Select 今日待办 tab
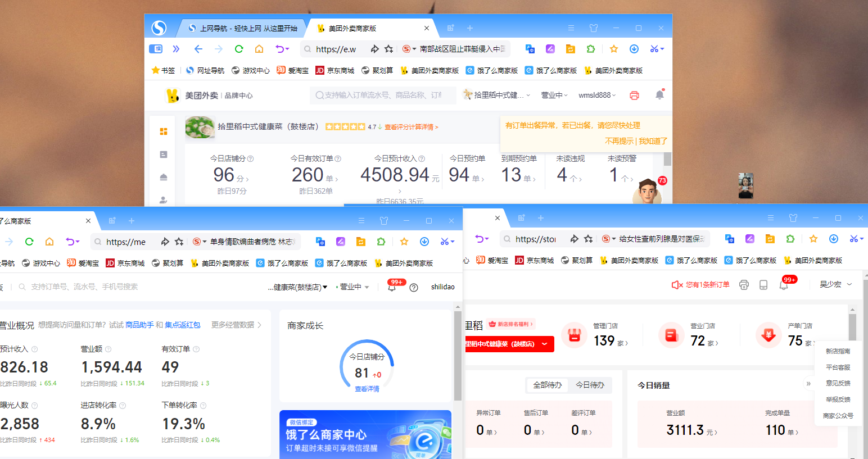 [x=590, y=385]
